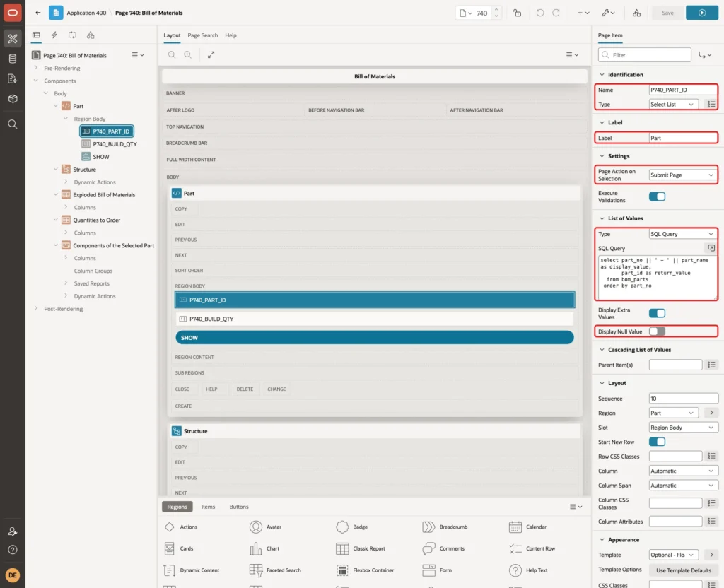Viewport: 724px width, 588px height.
Task: Toggle Start New Row switch
Action: tap(657, 442)
